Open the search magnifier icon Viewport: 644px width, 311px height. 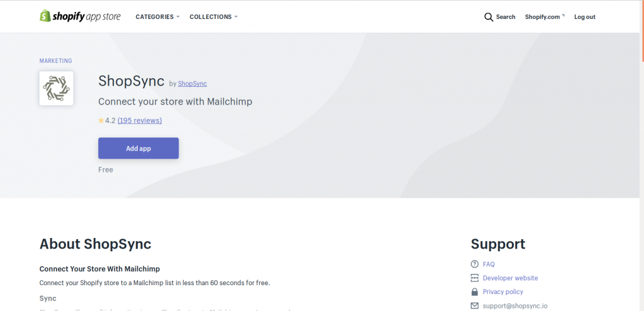pyautogui.click(x=488, y=17)
